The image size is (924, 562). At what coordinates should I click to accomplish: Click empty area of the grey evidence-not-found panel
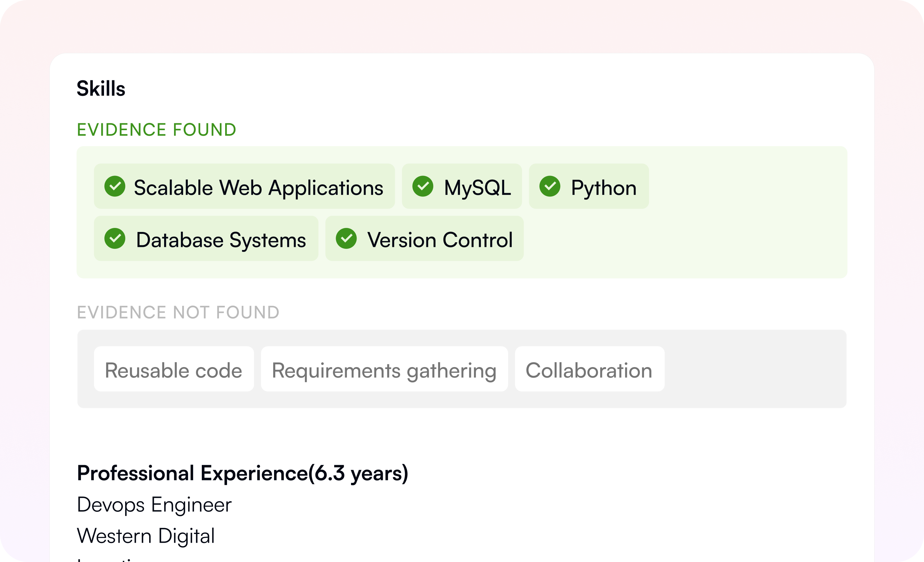754,369
